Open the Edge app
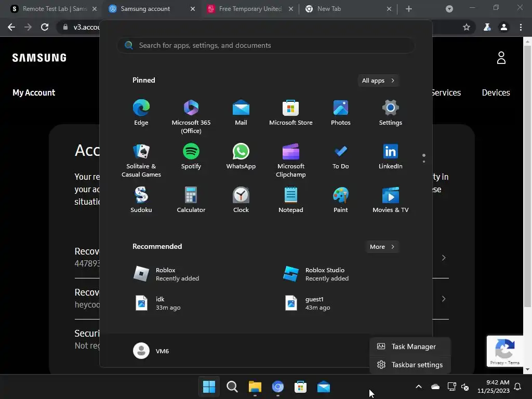 pyautogui.click(x=141, y=113)
